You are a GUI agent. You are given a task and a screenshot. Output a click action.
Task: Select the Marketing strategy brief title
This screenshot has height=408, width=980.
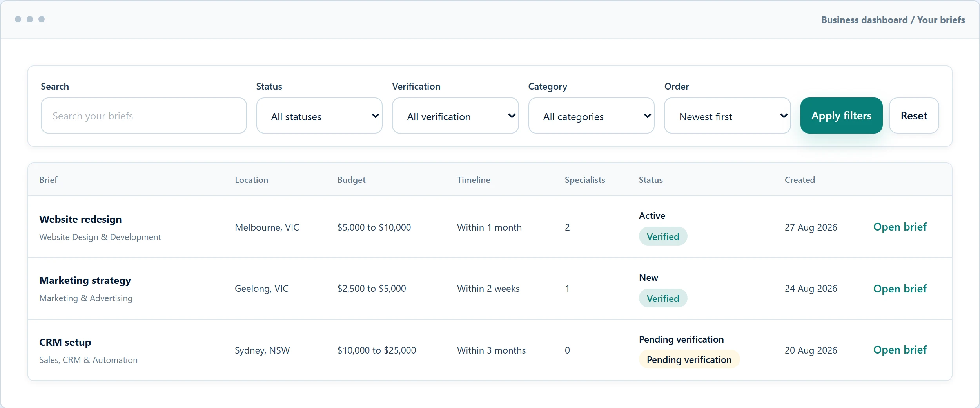(x=85, y=280)
